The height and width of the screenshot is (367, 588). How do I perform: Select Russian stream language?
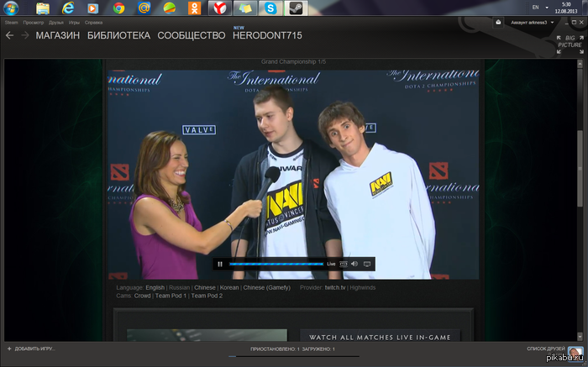pos(181,287)
